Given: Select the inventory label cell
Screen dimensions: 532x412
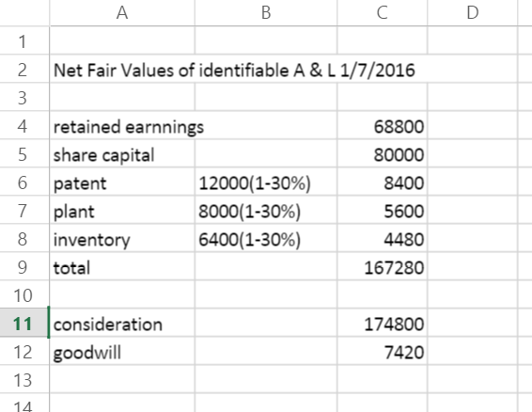Looking at the screenshot, I should [x=122, y=240].
